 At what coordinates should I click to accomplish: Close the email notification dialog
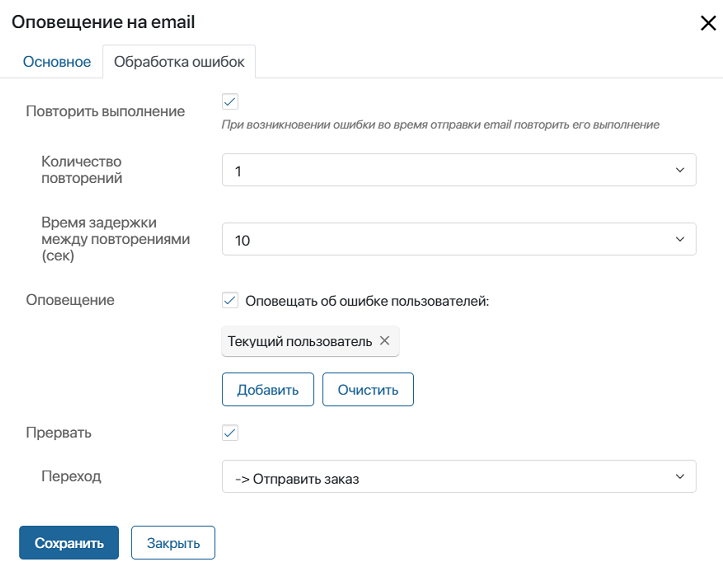pyautogui.click(x=708, y=23)
